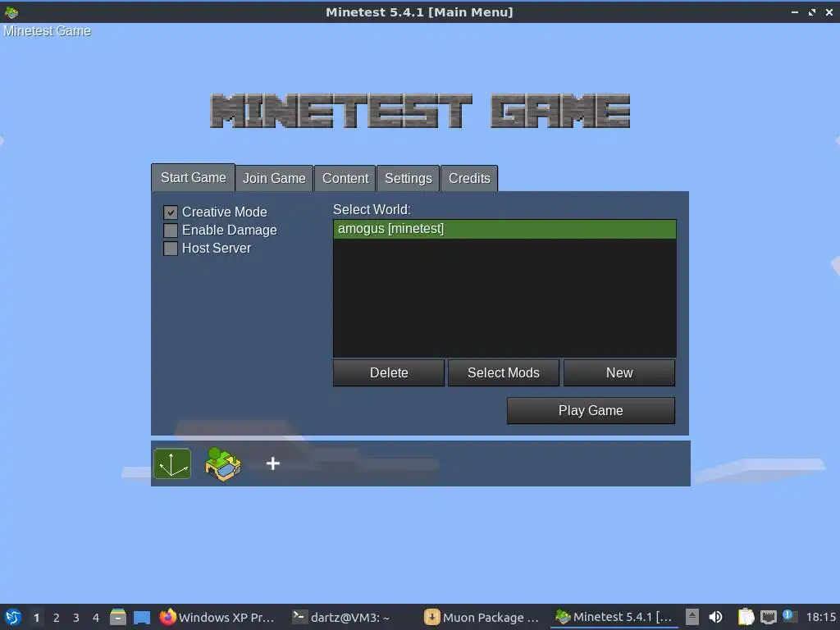Select the amogus [minetest] world
The height and width of the screenshot is (630, 840).
click(x=504, y=229)
